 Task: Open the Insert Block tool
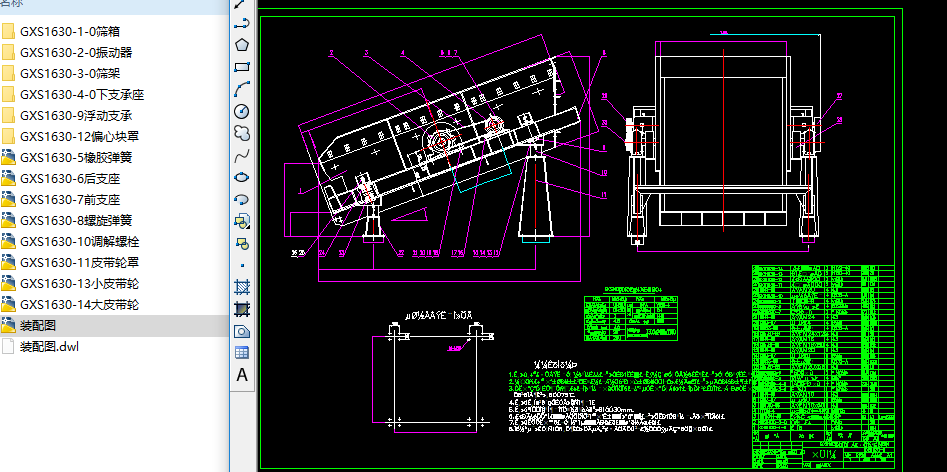242,222
